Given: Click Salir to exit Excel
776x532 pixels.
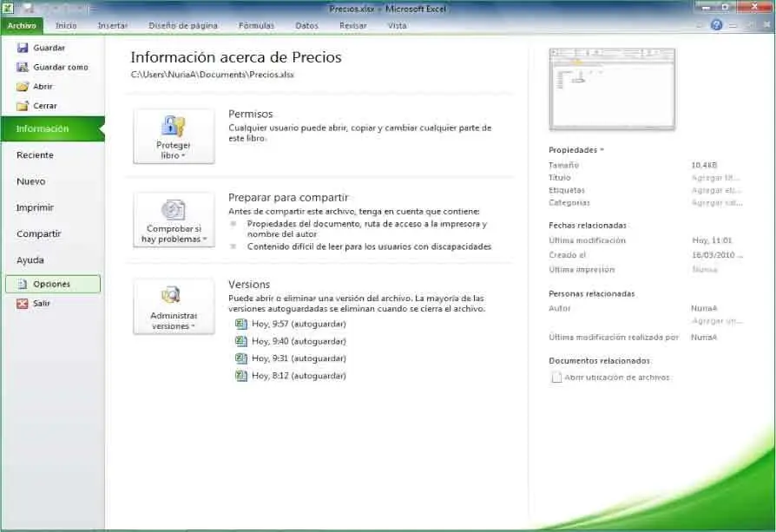Looking at the screenshot, I should (x=42, y=304).
